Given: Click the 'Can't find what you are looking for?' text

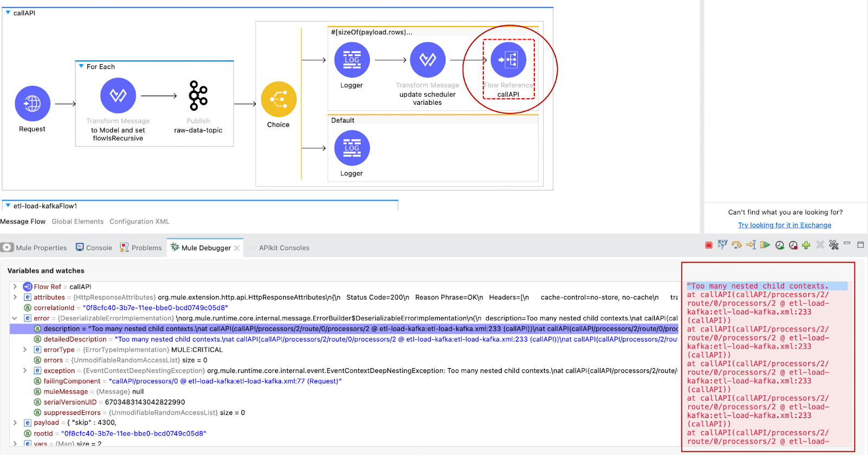Looking at the screenshot, I should coord(786,212).
